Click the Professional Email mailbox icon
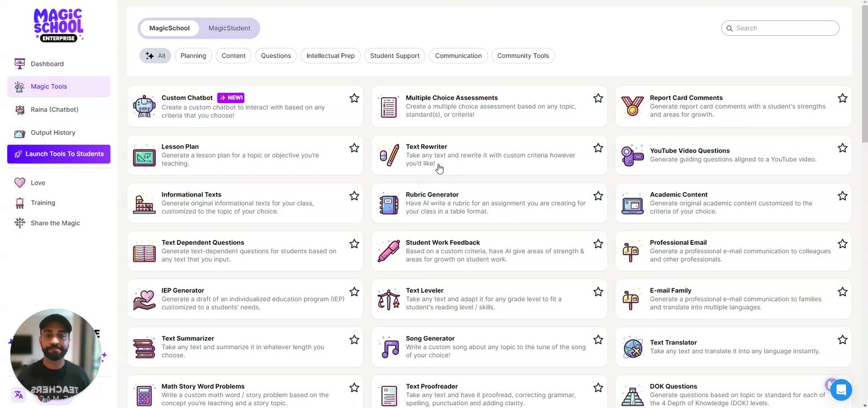Screen dimensions: 868x408 click(x=630, y=252)
